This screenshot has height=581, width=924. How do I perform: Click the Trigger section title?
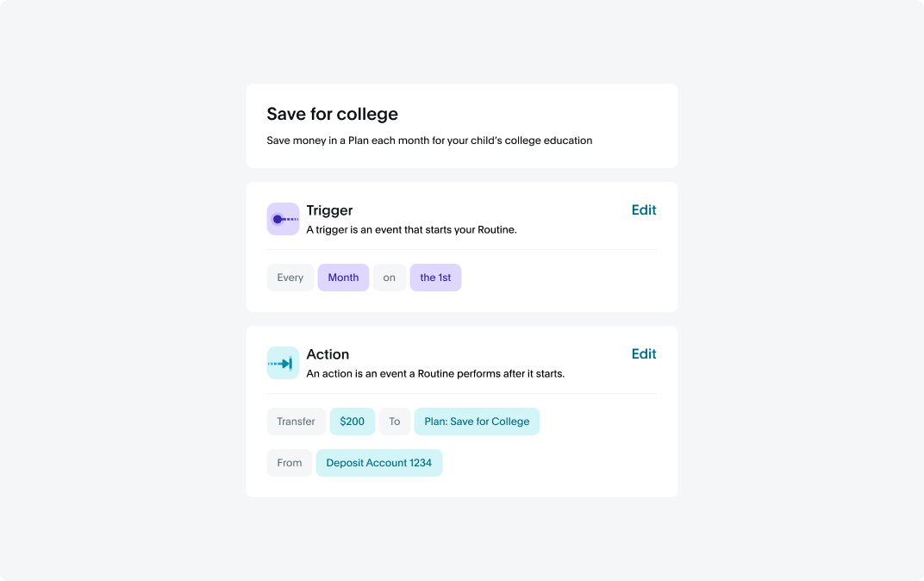(329, 210)
